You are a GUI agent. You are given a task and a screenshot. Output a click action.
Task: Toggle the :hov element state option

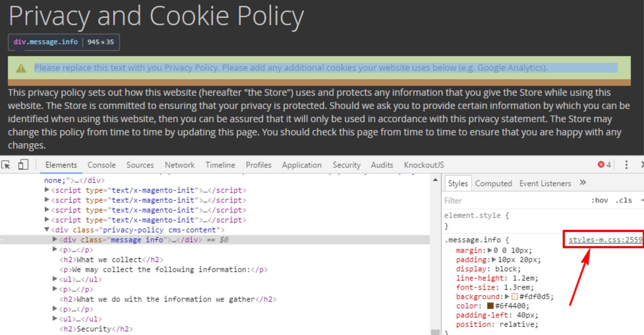click(x=599, y=200)
